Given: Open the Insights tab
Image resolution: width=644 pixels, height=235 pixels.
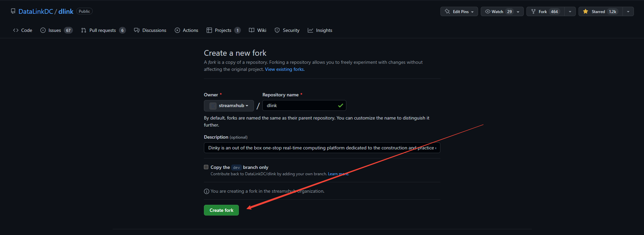Looking at the screenshot, I should click(320, 30).
